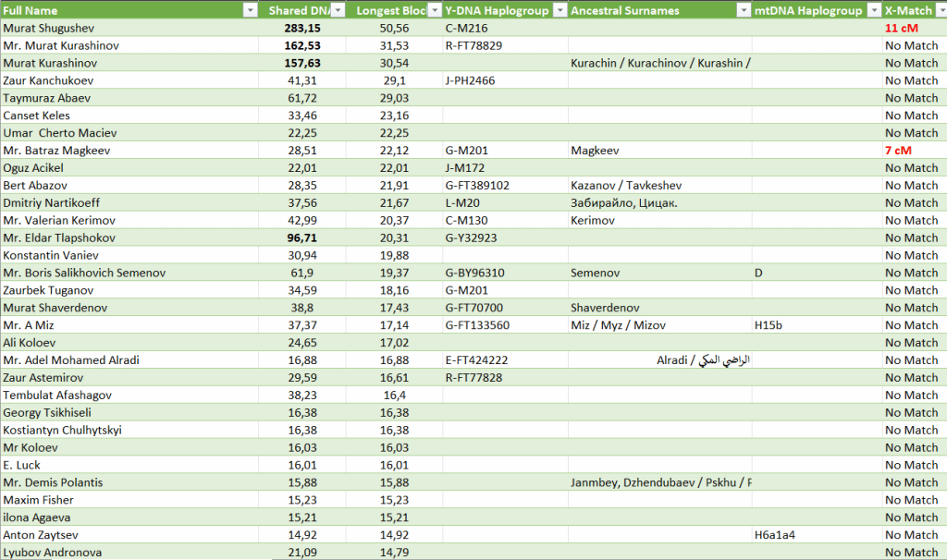
Task: Expand the Ancestral Surnames filter arrow
Action: tap(743, 10)
